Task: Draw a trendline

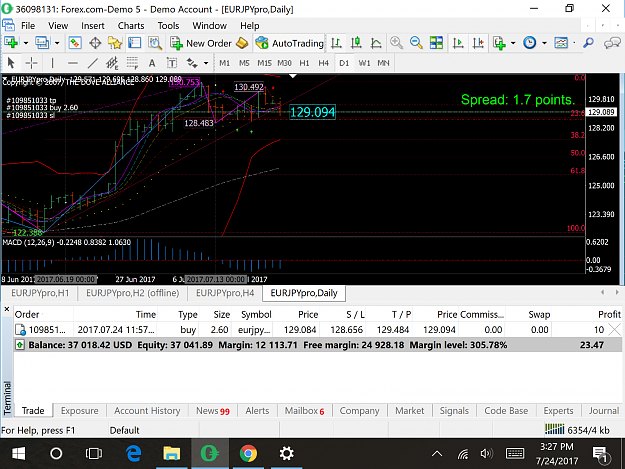Action: (92, 63)
